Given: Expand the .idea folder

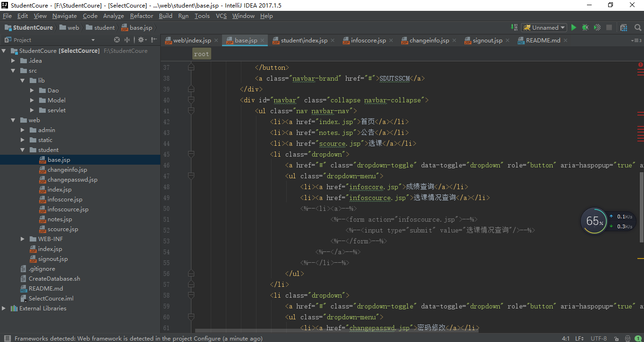Looking at the screenshot, I should (x=14, y=60).
